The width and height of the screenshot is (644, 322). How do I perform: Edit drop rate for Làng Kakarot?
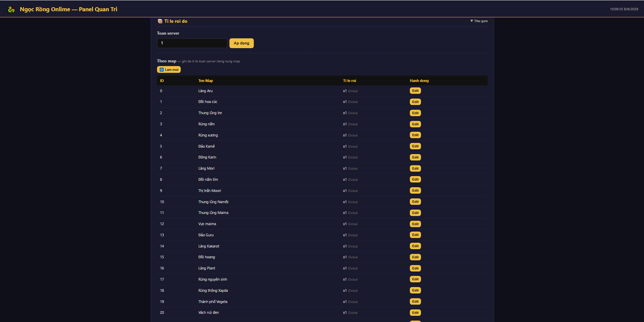point(415,246)
